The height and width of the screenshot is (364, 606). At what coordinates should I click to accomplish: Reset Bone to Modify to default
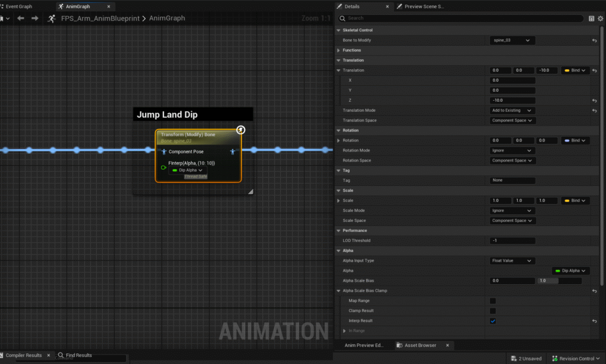click(x=594, y=40)
